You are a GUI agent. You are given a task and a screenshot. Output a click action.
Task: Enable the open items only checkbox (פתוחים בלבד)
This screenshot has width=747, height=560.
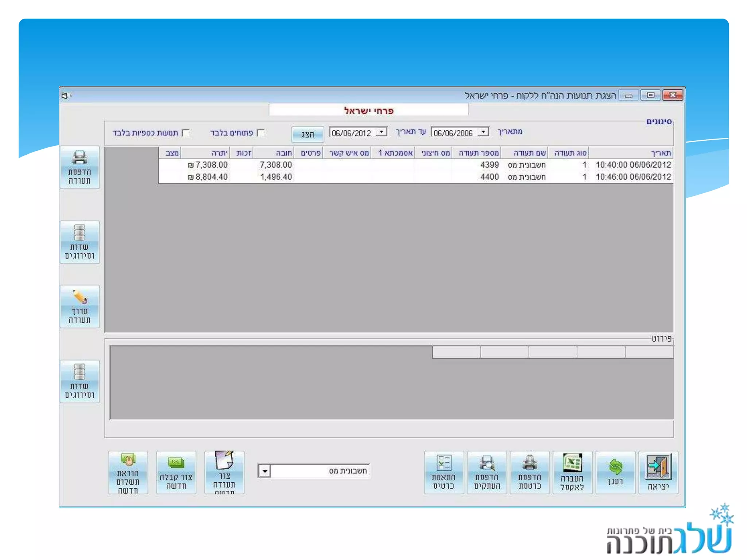point(260,133)
